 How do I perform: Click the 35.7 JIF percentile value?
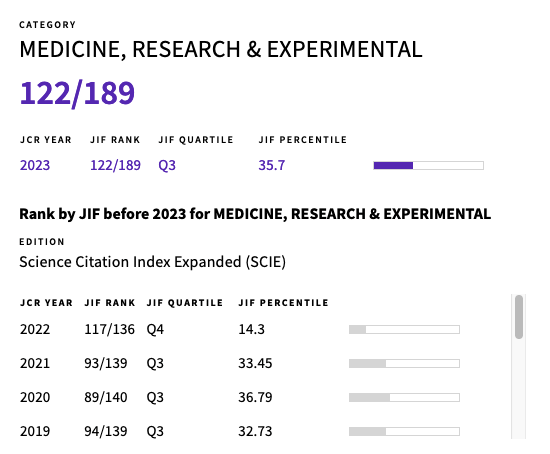(272, 165)
